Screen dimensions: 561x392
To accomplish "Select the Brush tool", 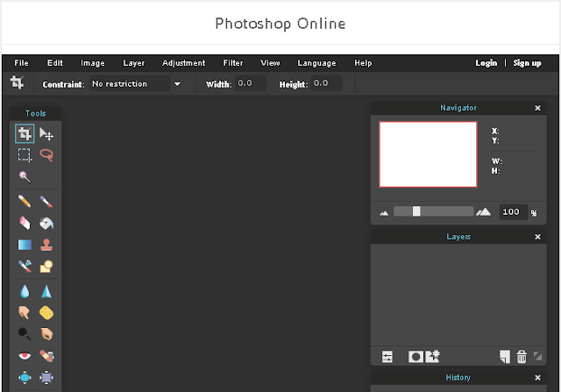I will click(46, 202).
